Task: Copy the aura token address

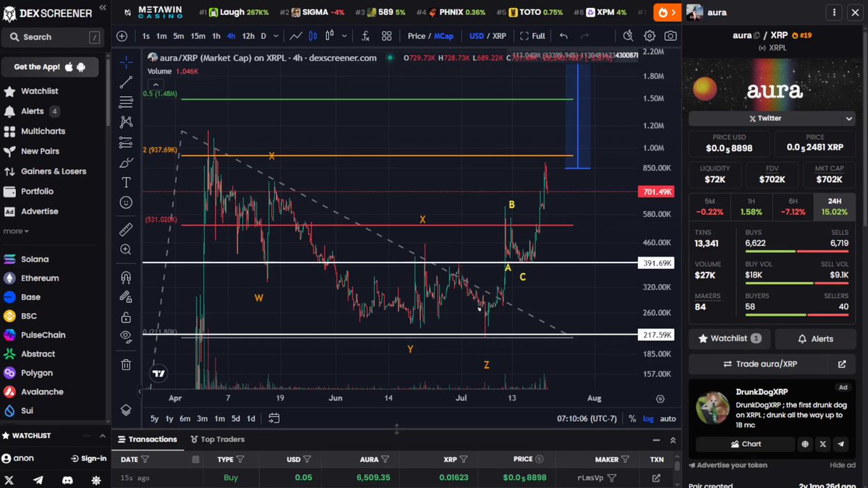Action: pyautogui.click(x=757, y=35)
